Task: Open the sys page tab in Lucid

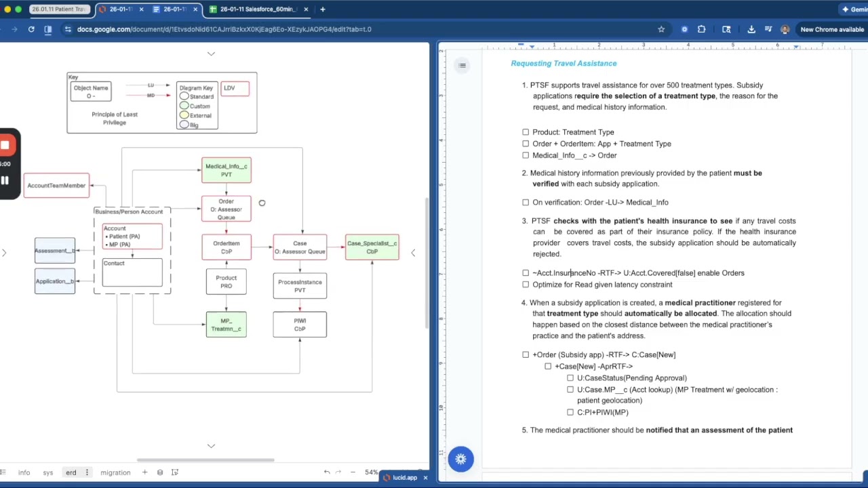Action: (x=47, y=472)
